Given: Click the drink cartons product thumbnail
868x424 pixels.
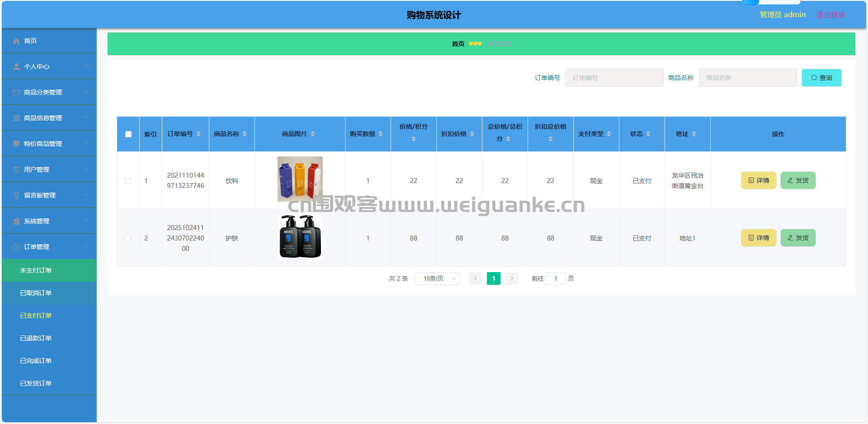Looking at the screenshot, I should tap(300, 179).
